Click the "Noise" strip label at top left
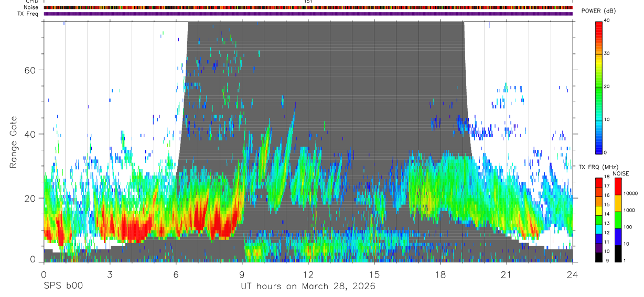Screen dimensions: 644x297 point(30,7)
